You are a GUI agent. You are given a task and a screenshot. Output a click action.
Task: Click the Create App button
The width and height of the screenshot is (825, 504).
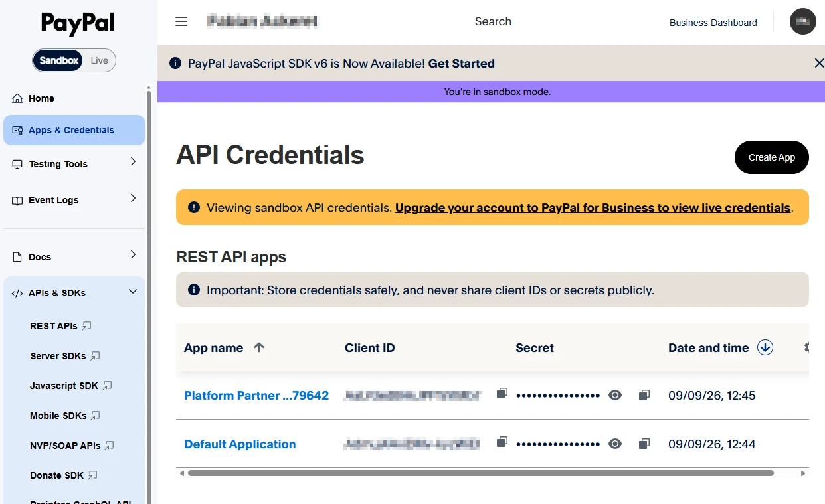[x=771, y=157]
